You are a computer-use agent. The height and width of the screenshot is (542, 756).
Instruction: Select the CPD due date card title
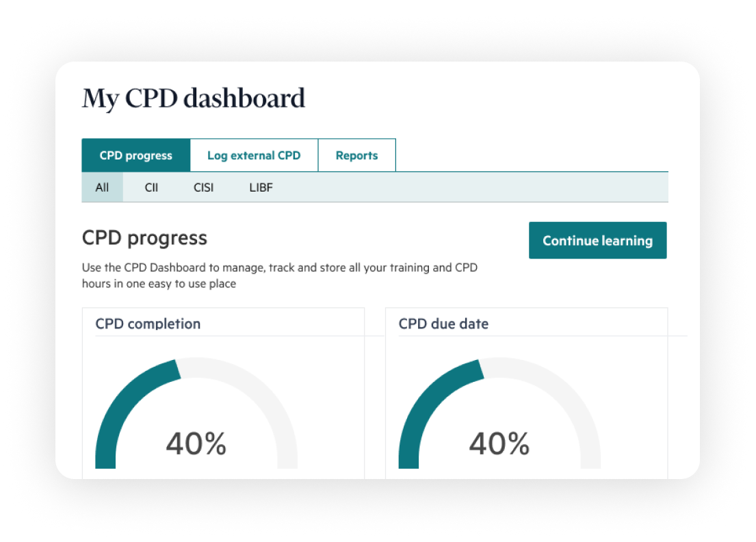click(443, 324)
